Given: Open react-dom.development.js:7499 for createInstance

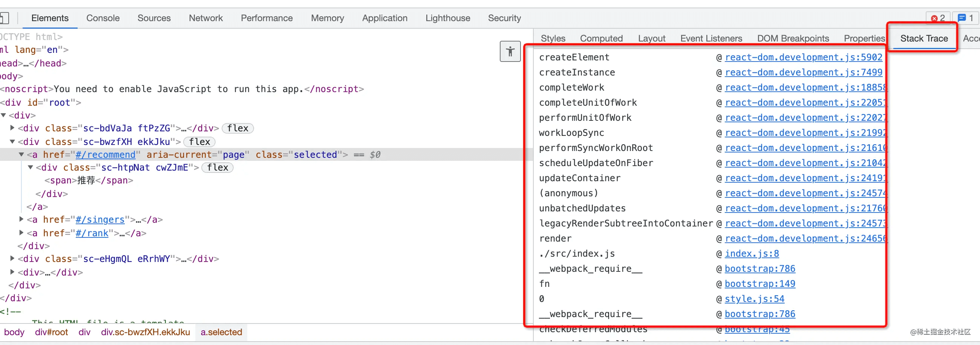Looking at the screenshot, I should 804,72.
